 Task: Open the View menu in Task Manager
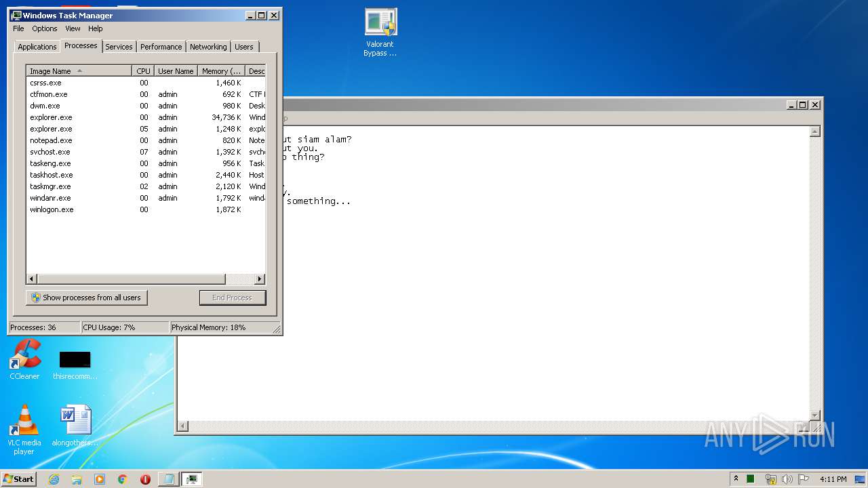pyautogui.click(x=73, y=28)
